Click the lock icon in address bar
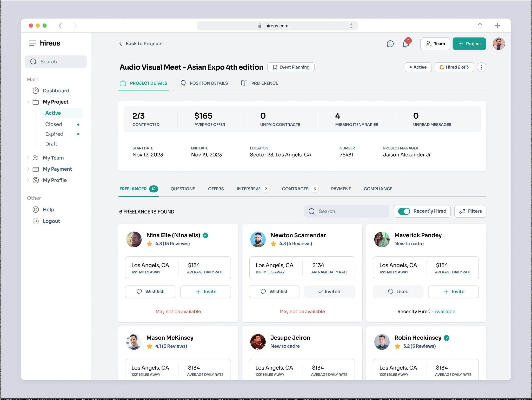Image resolution: width=532 pixels, height=400 pixels. (x=260, y=26)
